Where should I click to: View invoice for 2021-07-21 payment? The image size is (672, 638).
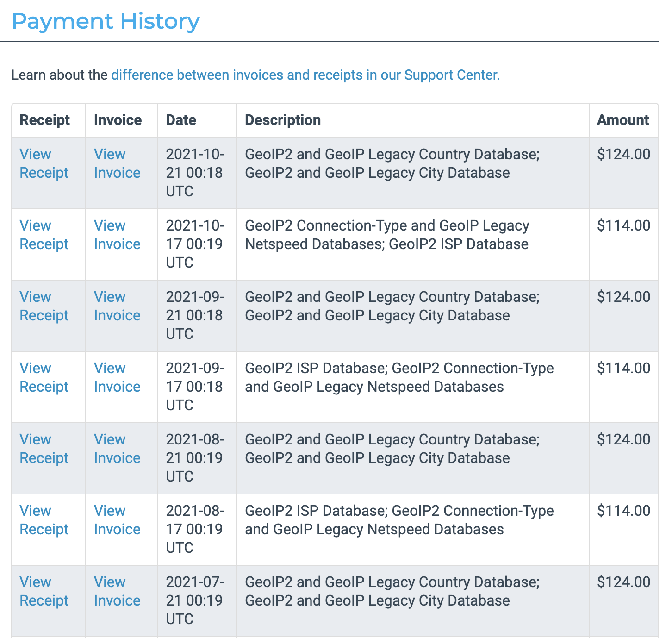pos(117,591)
